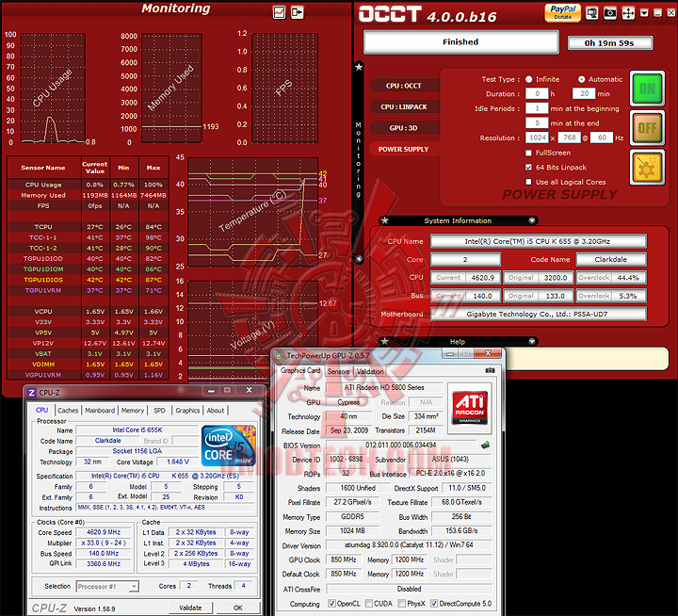Uncheck the 64 Bits Linpack checkbox
This screenshot has width=678, height=616.
(x=528, y=167)
